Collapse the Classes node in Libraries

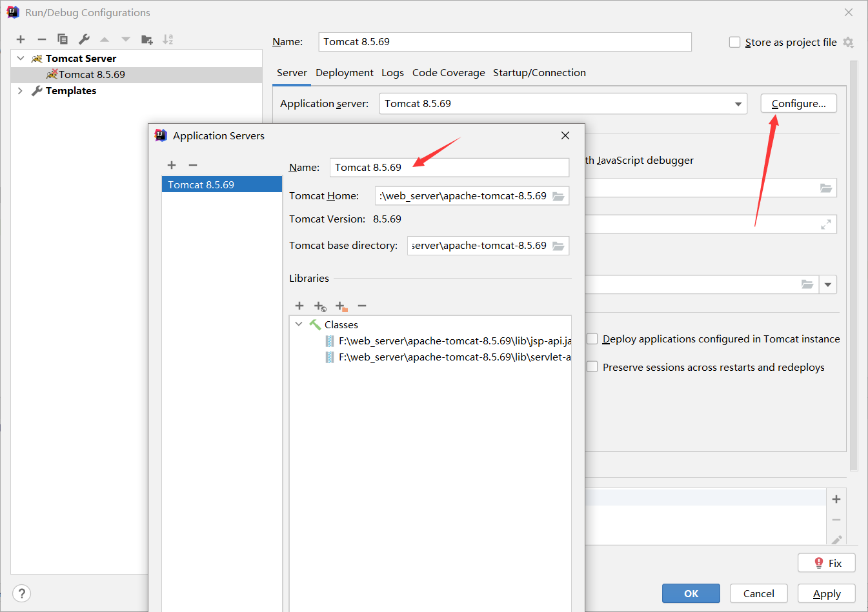pyautogui.click(x=299, y=324)
